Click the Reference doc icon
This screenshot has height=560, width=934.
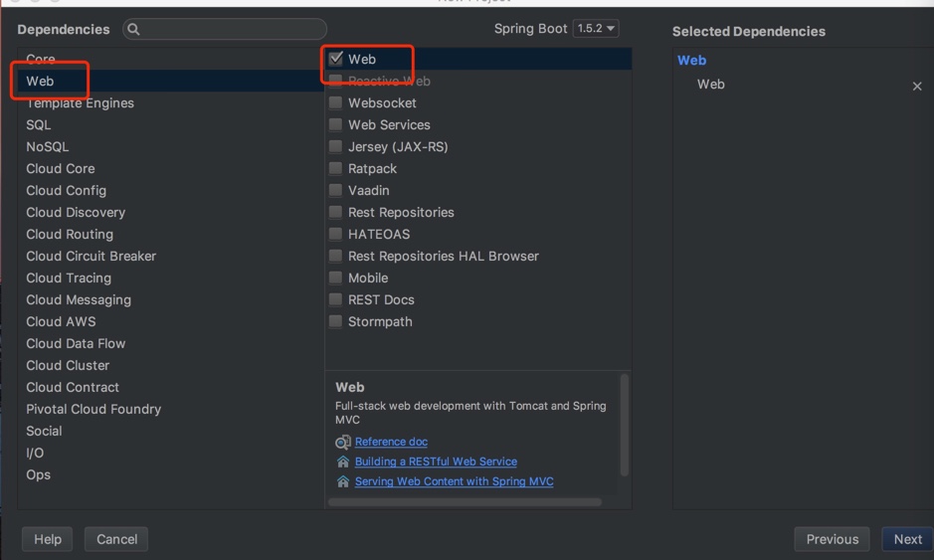[343, 442]
